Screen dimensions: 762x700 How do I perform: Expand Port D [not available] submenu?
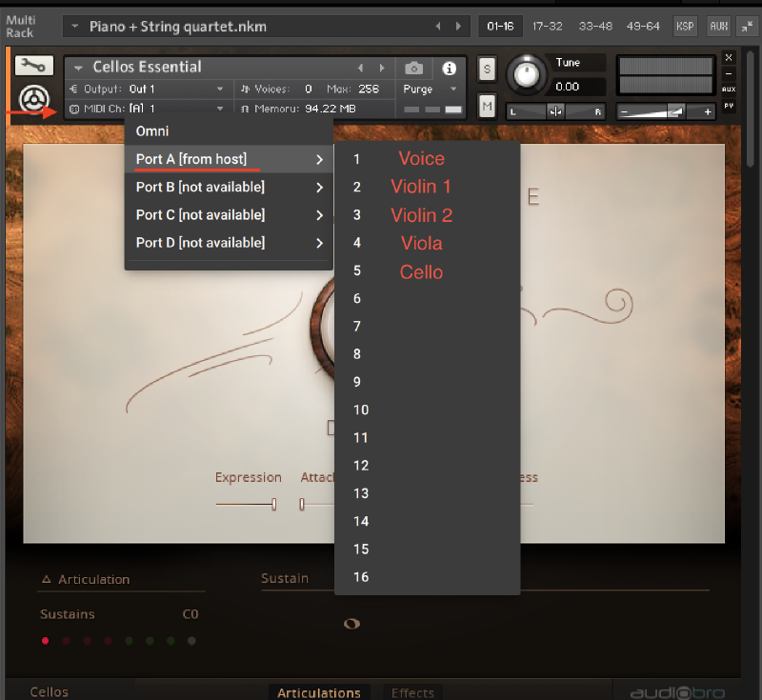click(229, 243)
